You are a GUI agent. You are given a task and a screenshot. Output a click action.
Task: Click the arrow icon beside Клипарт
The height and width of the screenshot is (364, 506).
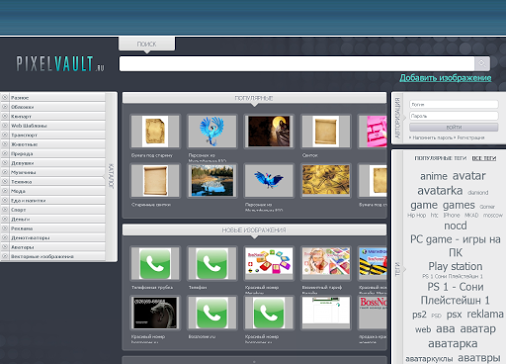(x=5, y=116)
